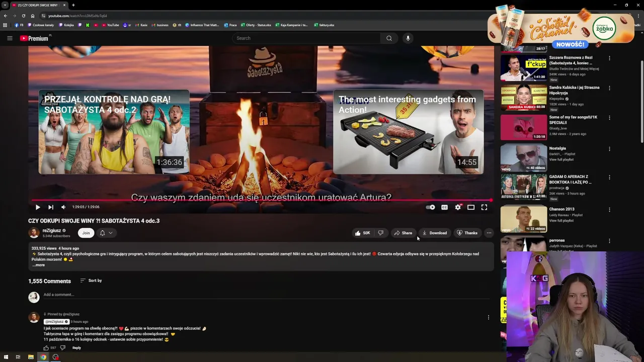Open the YouTube guide hamburger menu

pyautogui.click(x=10, y=38)
